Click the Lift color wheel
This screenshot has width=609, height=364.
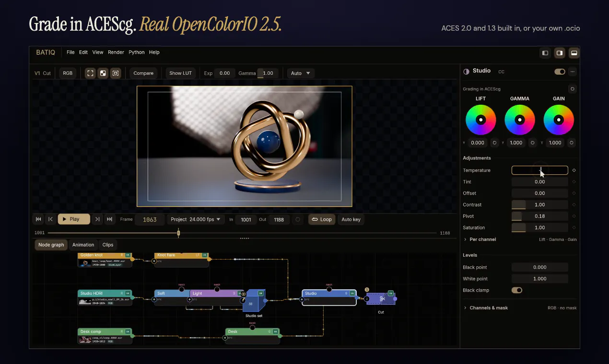pos(480,120)
